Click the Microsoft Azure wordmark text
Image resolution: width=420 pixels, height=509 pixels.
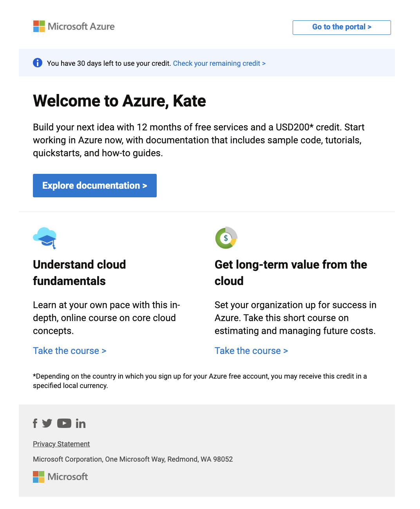click(x=81, y=26)
